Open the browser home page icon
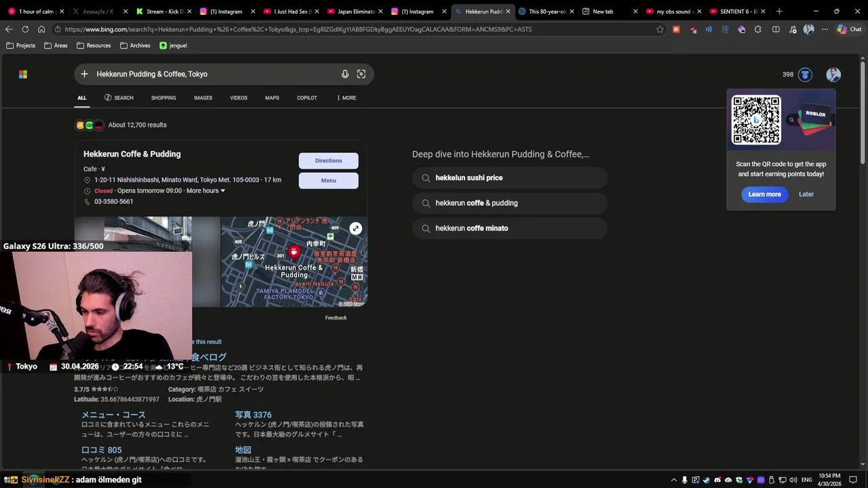 [41, 29]
